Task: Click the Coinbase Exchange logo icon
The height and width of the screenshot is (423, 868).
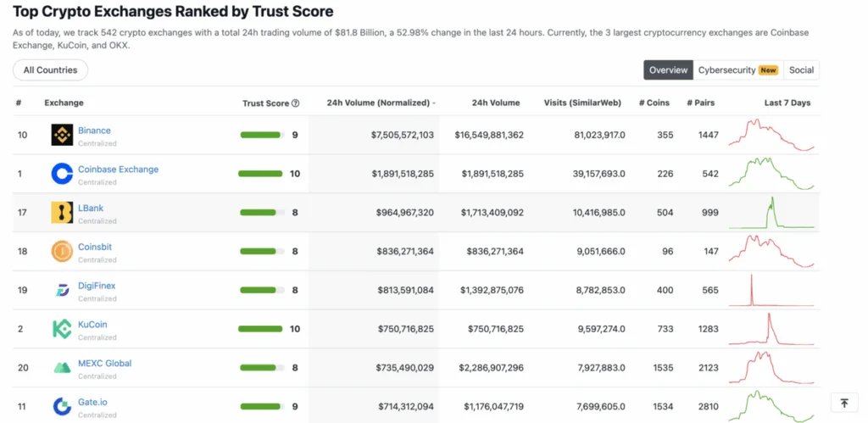Action: [62, 174]
